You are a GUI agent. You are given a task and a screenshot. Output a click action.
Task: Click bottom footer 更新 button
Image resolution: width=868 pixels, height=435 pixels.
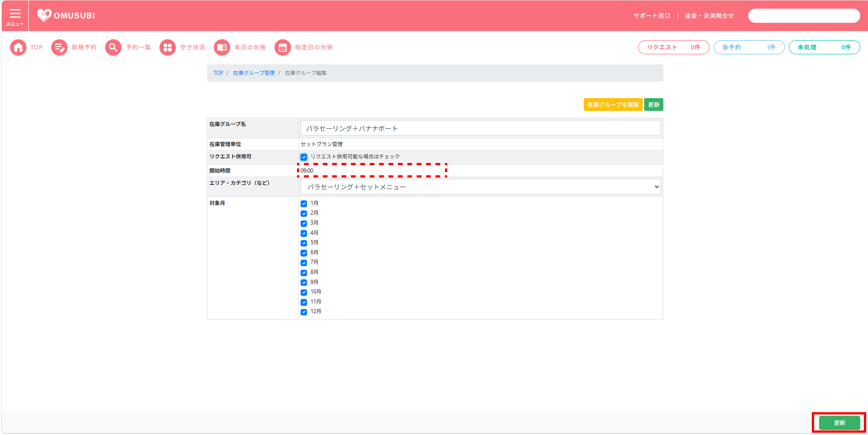click(x=840, y=423)
